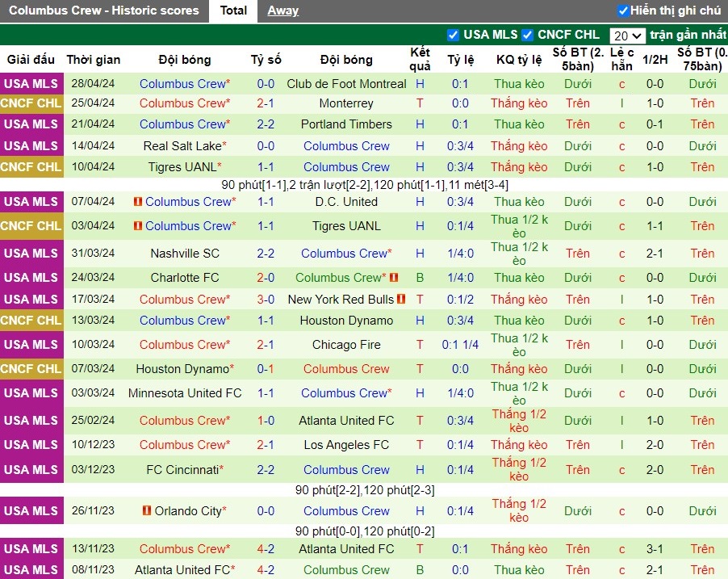Select USA MLS league cell for 28/04/24

tap(31, 84)
